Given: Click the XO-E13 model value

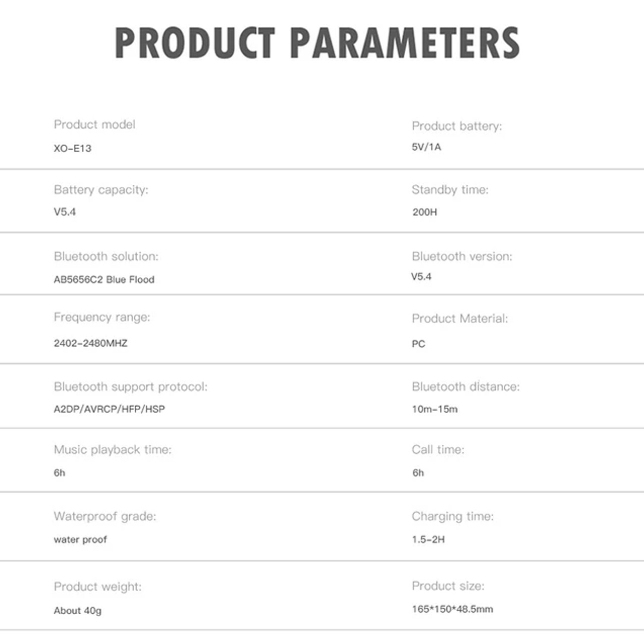Looking at the screenshot, I should 72,148.
